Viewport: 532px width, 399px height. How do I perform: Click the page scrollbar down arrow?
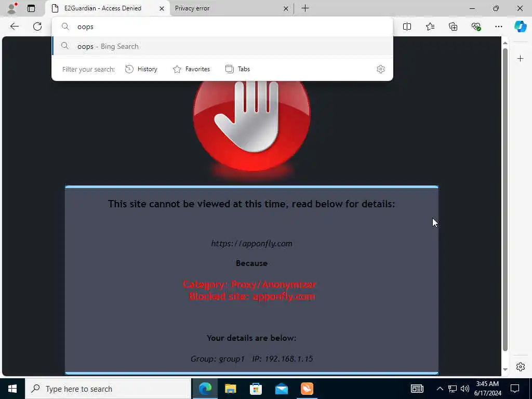[x=505, y=369]
